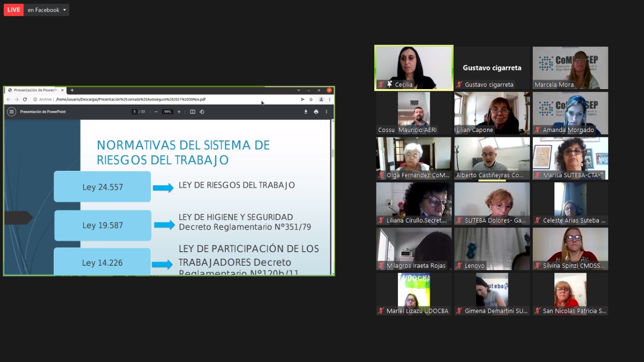The image size is (644, 362).
Task: Open the browser tab search chevron
Action: pyautogui.click(x=299, y=90)
